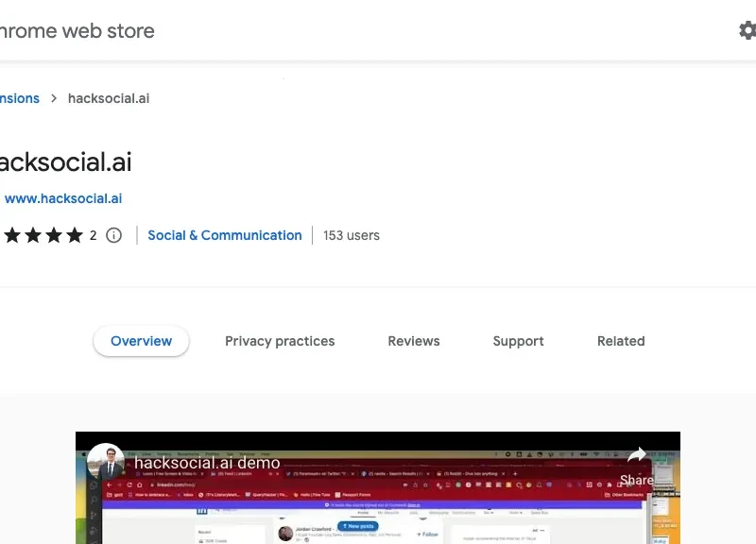Click the video channel avatar

point(106,463)
